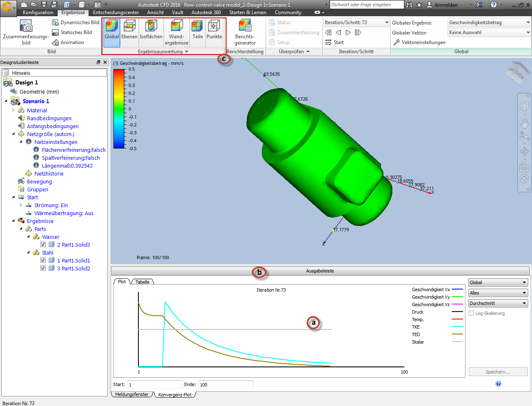Select the Ebenen results tool
The image size is (532, 406).
(129, 32)
